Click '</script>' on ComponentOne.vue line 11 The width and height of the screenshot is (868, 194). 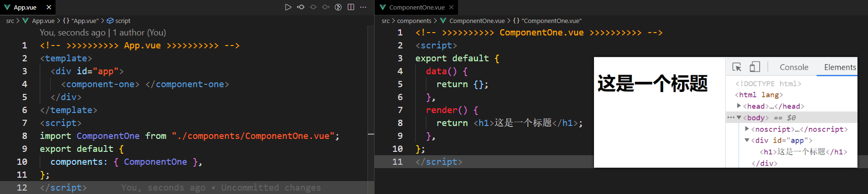(439, 162)
